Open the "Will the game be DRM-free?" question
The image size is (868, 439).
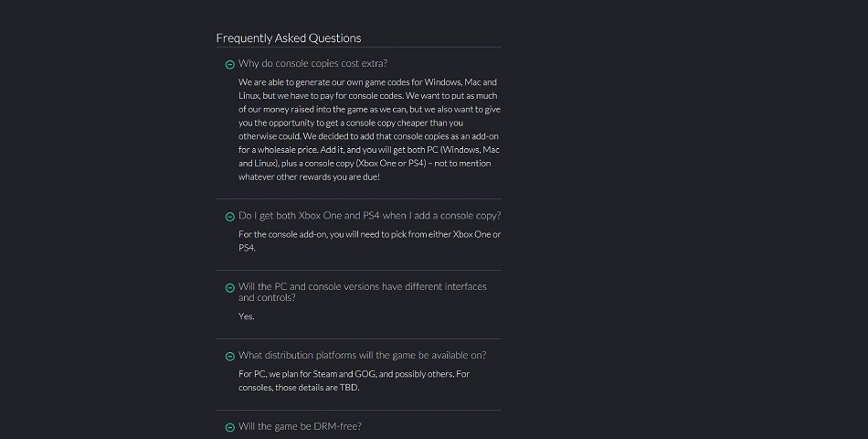306,426
